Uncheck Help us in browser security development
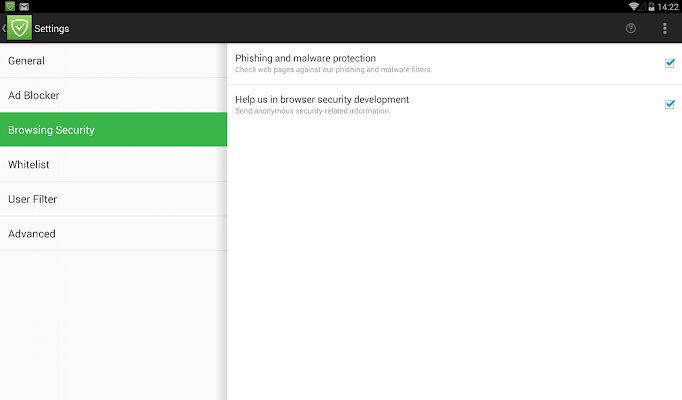The image size is (682, 400). (670, 104)
